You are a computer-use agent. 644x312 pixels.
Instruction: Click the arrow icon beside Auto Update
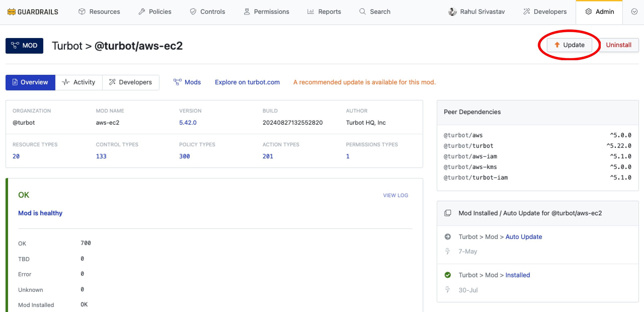coord(448,237)
